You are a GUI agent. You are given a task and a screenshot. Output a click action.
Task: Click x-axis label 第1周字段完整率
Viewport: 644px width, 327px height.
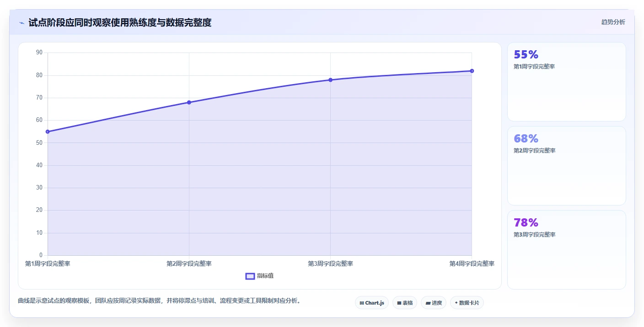point(48,264)
